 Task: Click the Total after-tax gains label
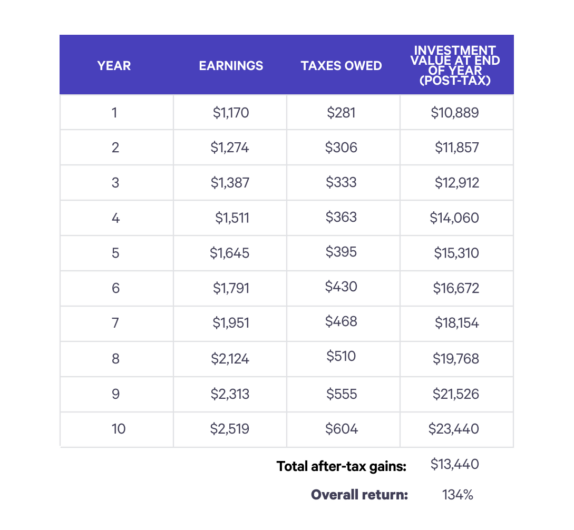(342, 466)
